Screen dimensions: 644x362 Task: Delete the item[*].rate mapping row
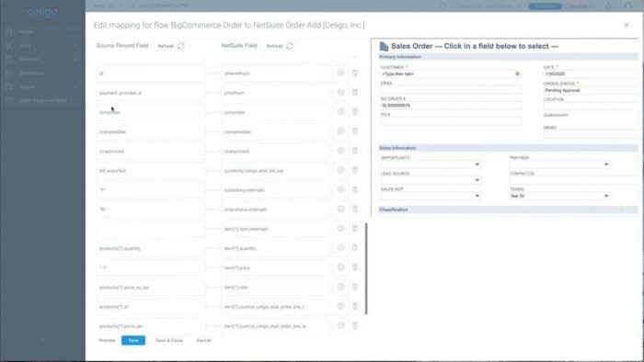(x=355, y=287)
